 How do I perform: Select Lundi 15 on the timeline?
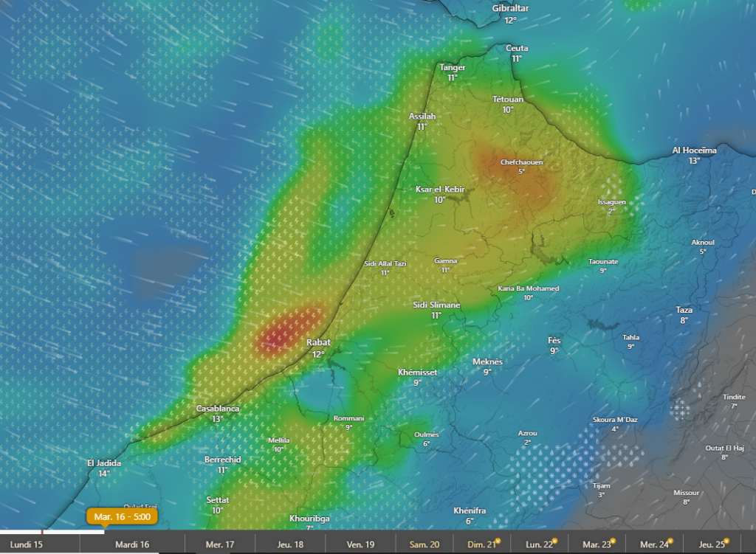pyautogui.click(x=26, y=544)
